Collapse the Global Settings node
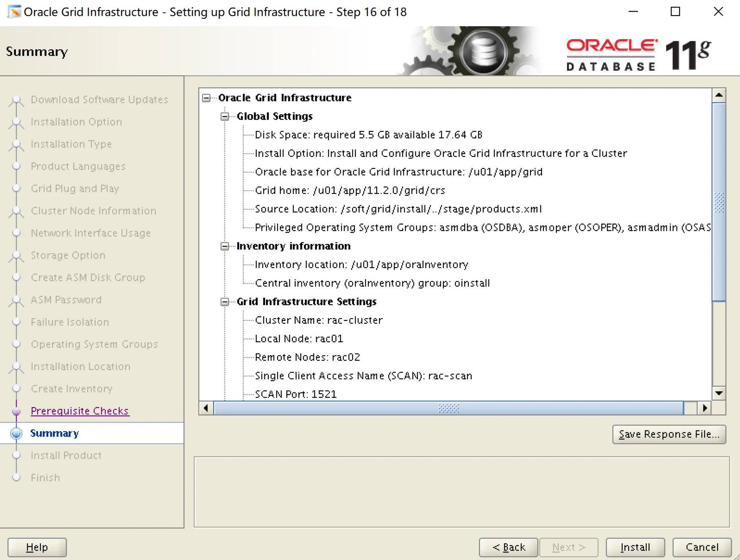Viewport: 740px width, 560px height. [x=224, y=116]
